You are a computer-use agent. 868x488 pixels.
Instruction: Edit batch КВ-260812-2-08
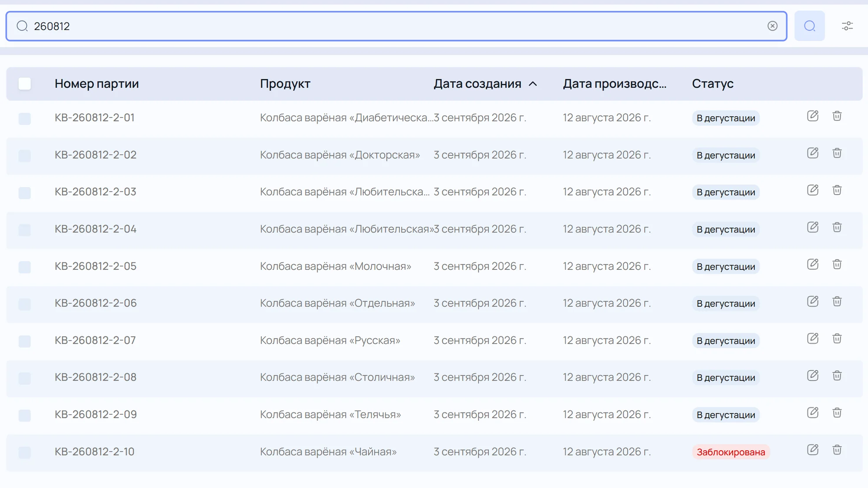(812, 376)
